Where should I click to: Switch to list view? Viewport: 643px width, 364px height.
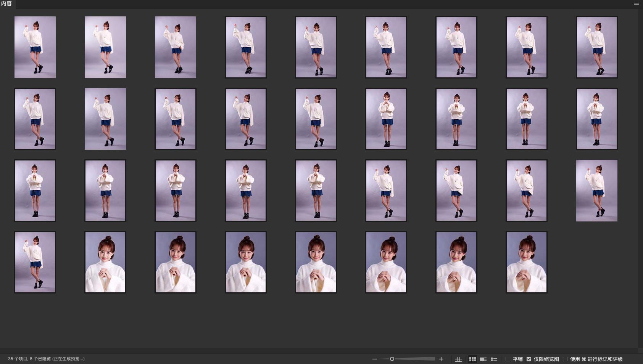point(494,359)
